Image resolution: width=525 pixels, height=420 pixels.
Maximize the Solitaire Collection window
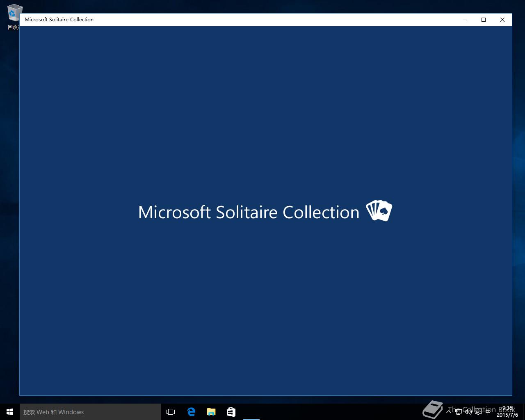[x=484, y=20]
